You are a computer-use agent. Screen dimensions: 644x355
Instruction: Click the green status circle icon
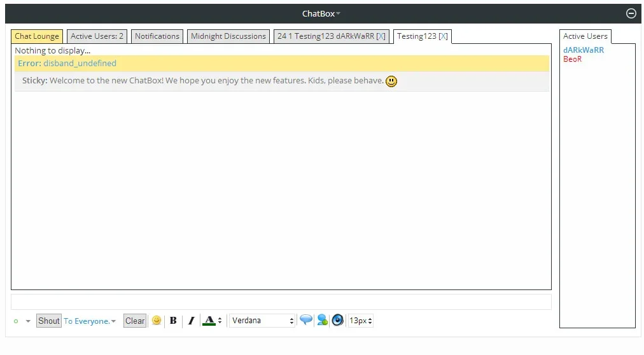click(16, 321)
